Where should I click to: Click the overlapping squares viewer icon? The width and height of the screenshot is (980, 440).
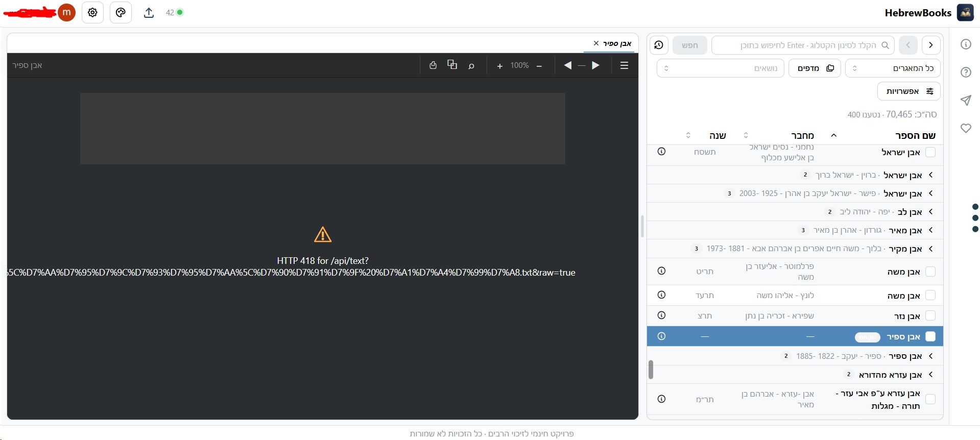pyautogui.click(x=452, y=65)
